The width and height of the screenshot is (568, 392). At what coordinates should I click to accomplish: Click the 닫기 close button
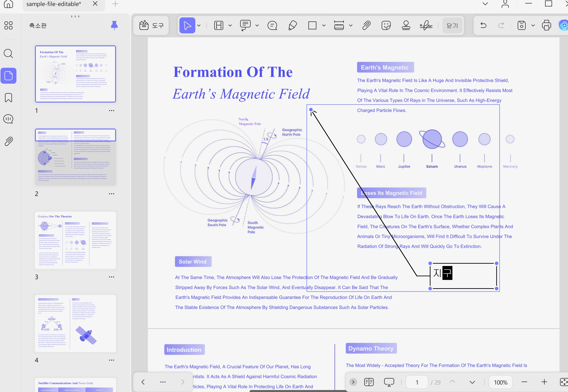click(452, 25)
